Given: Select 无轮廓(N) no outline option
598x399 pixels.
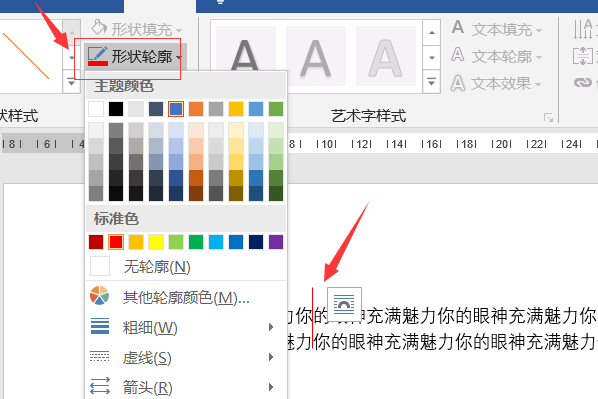Looking at the screenshot, I should [x=186, y=266].
